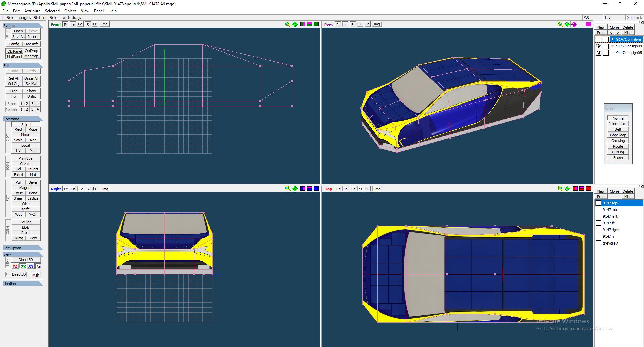Click the green pan icon in Right view
This screenshot has height=347, width=644.
[295, 189]
